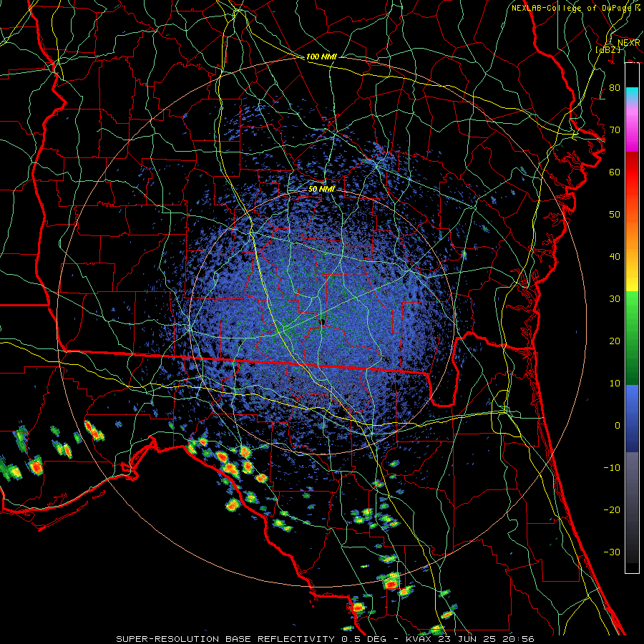Click the 100 NMI range ring label
This screenshot has height=644, width=644.
pos(321,57)
